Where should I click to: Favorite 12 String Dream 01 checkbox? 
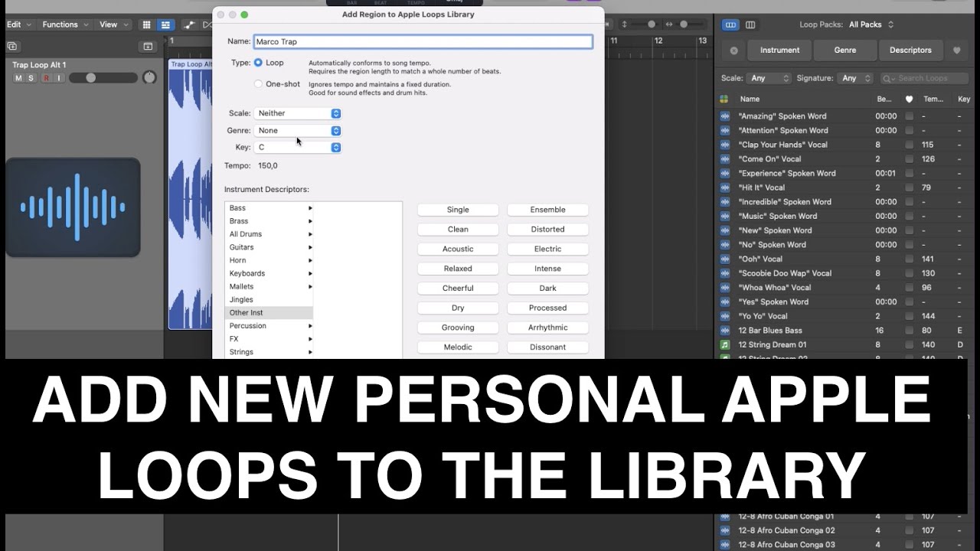[x=909, y=345]
